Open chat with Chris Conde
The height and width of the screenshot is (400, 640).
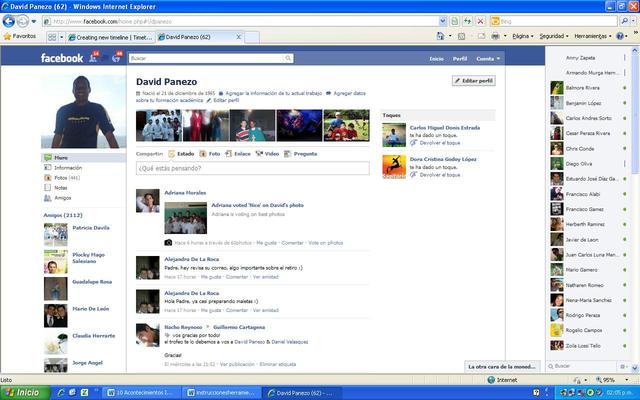588,149
